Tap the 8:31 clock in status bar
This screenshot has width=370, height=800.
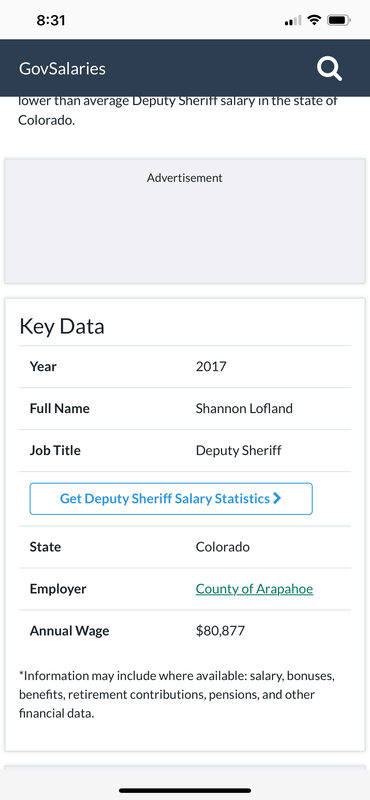51,20
